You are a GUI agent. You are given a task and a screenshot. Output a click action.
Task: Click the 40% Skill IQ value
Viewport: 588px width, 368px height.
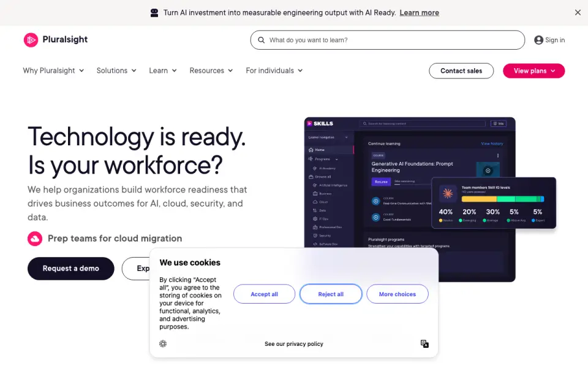(x=445, y=212)
